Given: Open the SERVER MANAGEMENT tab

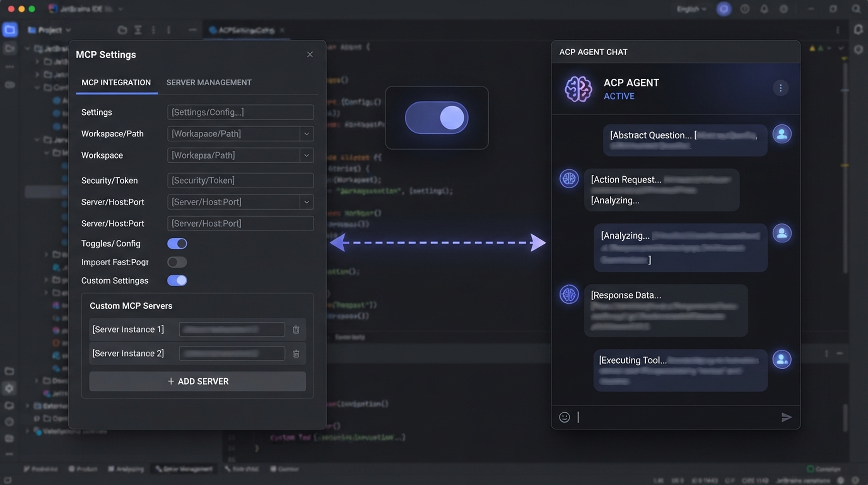Looking at the screenshot, I should [x=209, y=82].
